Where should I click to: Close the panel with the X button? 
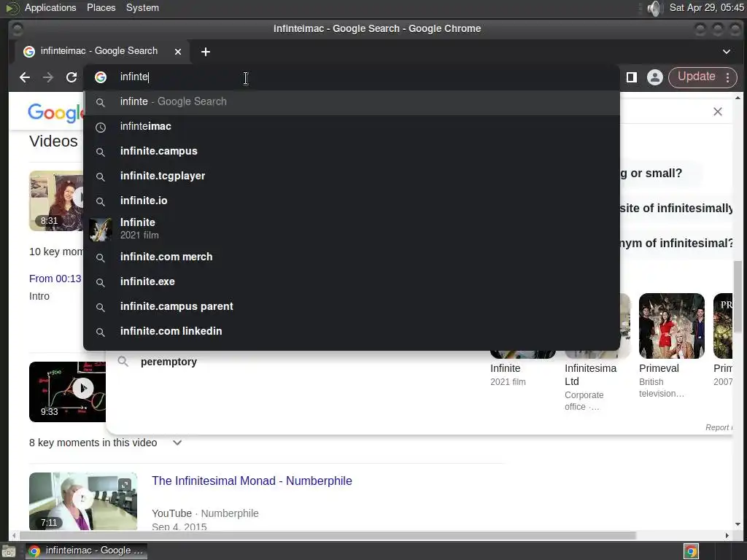[x=718, y=112]
